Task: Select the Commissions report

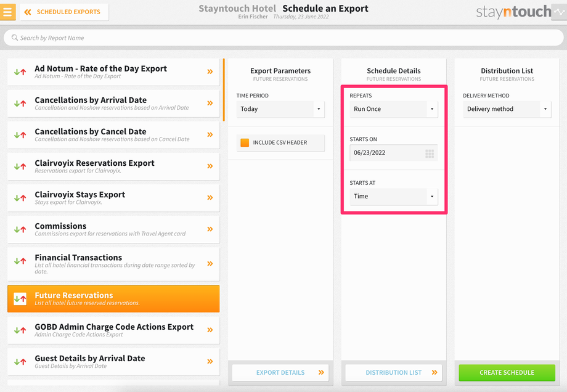Action: [x=113, y=229]
